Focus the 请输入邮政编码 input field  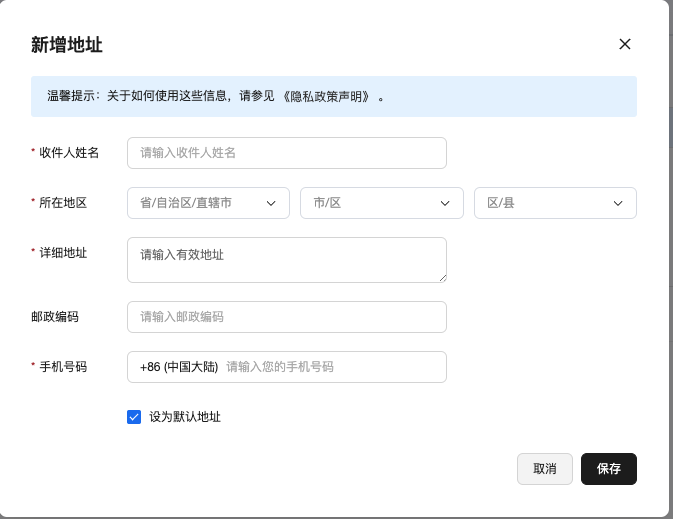pos(287,317)
